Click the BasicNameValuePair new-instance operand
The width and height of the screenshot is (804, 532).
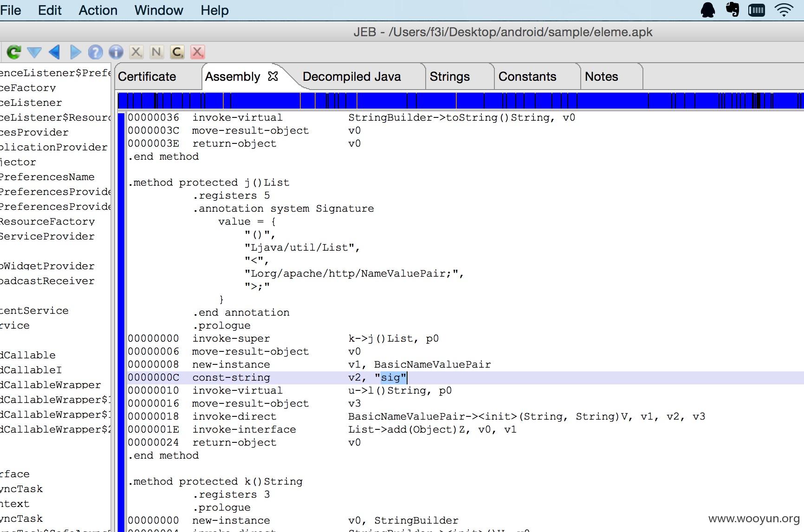click(x=433, y=364)
